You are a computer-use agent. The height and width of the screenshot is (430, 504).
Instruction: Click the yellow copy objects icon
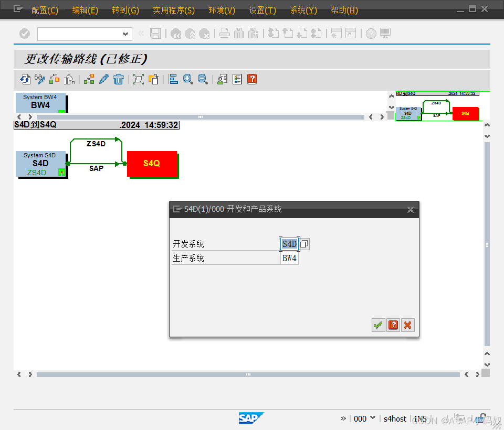click(153, 79)
